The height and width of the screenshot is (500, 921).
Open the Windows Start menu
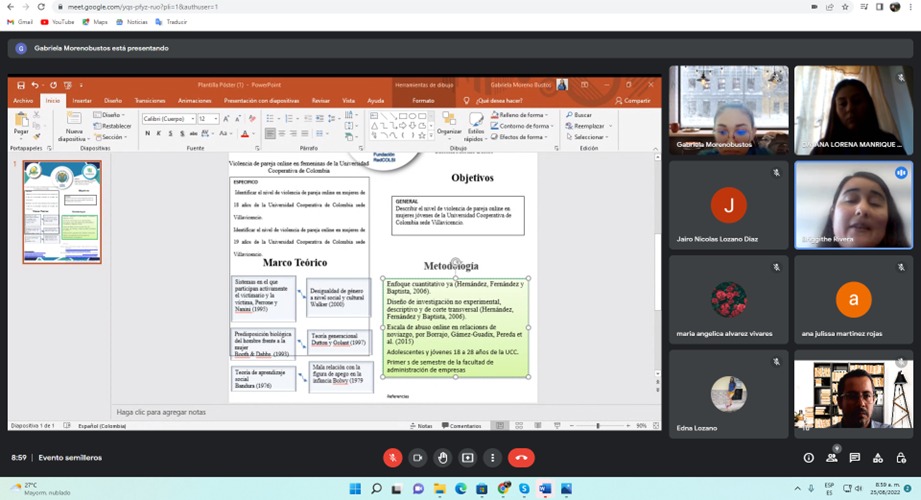pos(355,489)
